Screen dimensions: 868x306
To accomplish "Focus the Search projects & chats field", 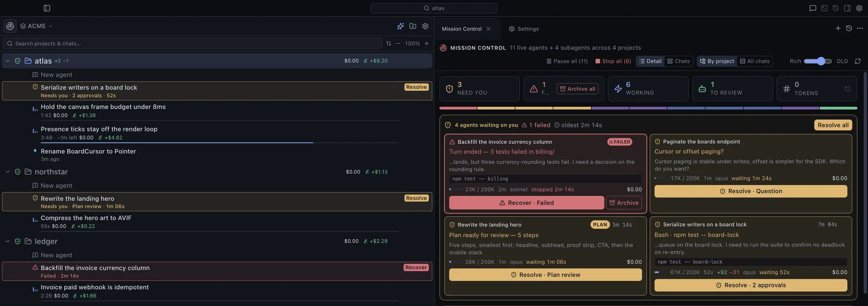I will click(x=192, y=43).
